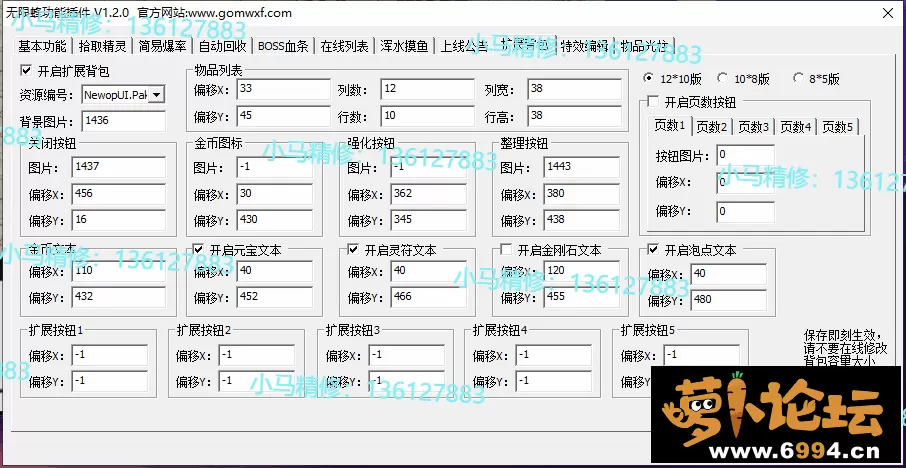
Task: Select the 物品光柱 tab
Action: click(x=644, y=46)
